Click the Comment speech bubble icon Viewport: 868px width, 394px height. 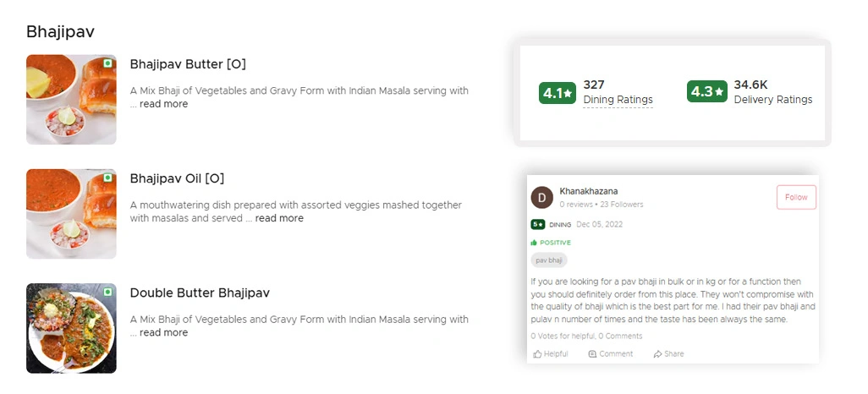(x=592, y=354)
